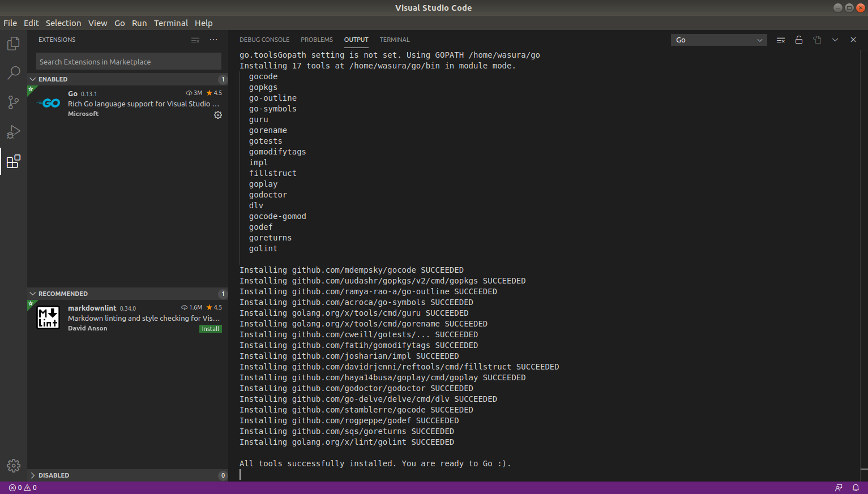868x494 pixels.
Task: Open the Explorer view in activity bar
Action: pyautogui.click(x=14, y=44)
